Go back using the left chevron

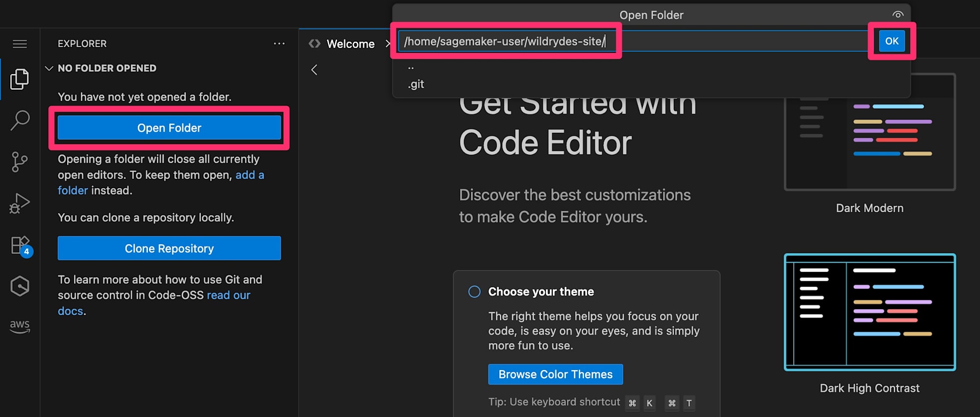pyautogui.click(x=315, y=70)
